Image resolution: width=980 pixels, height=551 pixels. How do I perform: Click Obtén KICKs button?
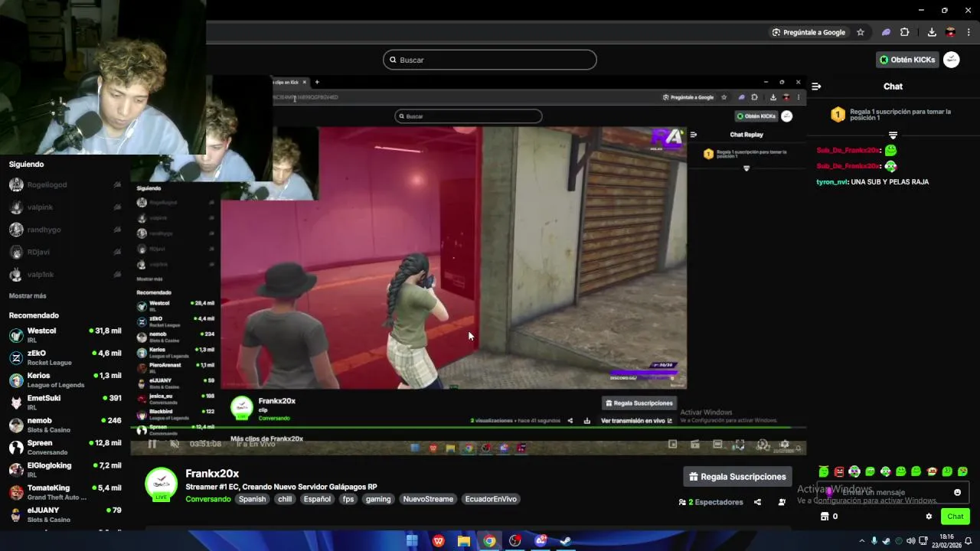tap(907, 60)
